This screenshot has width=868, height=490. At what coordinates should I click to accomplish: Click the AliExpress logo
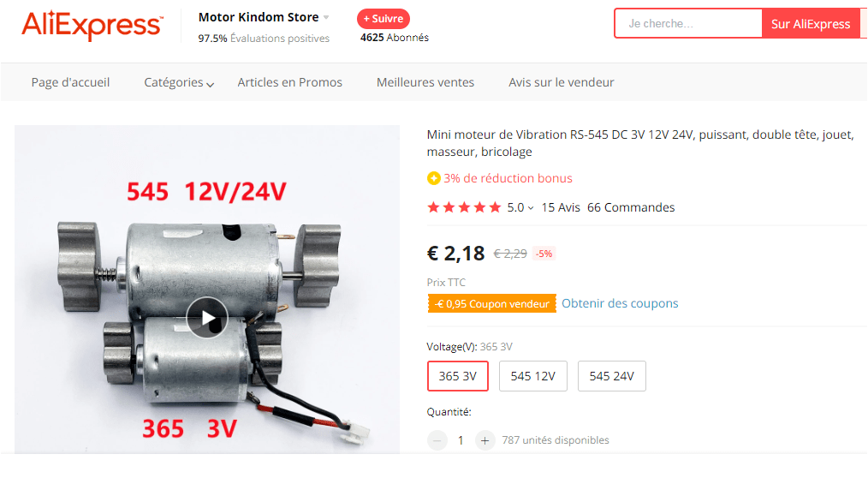(x=92, y=26)
